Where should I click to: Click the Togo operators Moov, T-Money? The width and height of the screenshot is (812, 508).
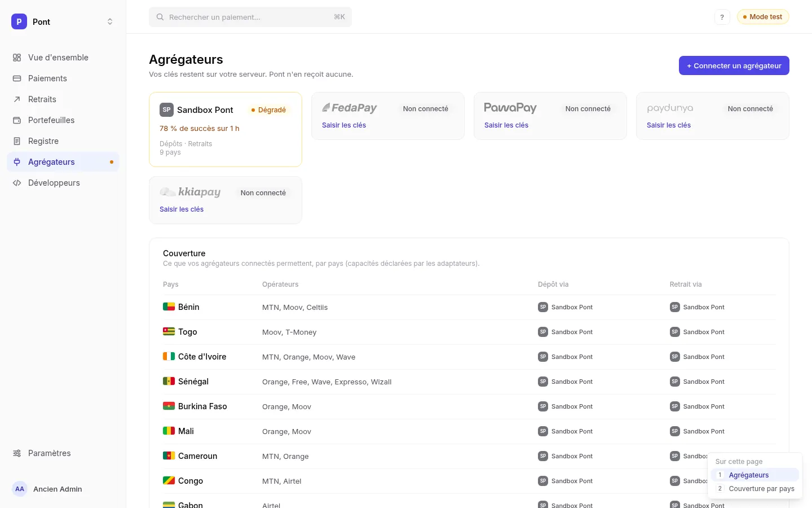pos(289,332)
